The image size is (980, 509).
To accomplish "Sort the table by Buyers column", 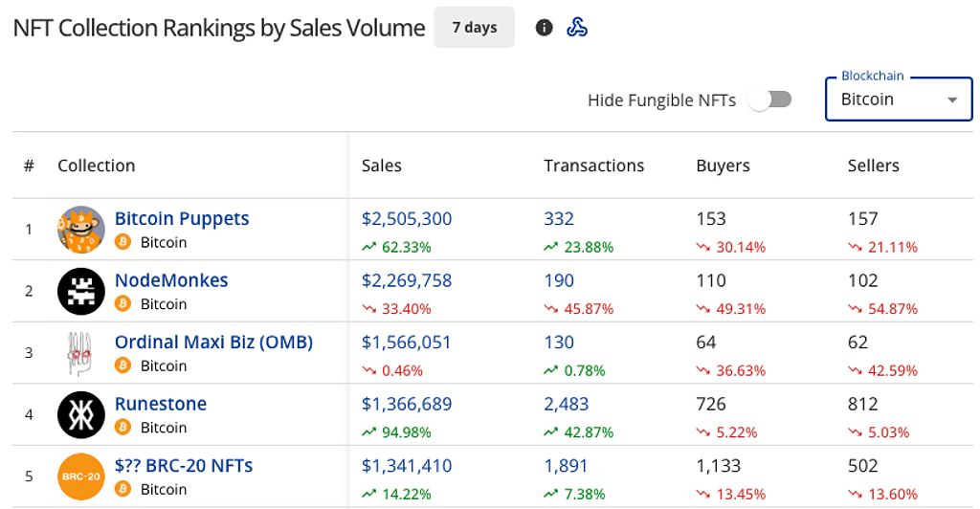I will tap(723, 166).
